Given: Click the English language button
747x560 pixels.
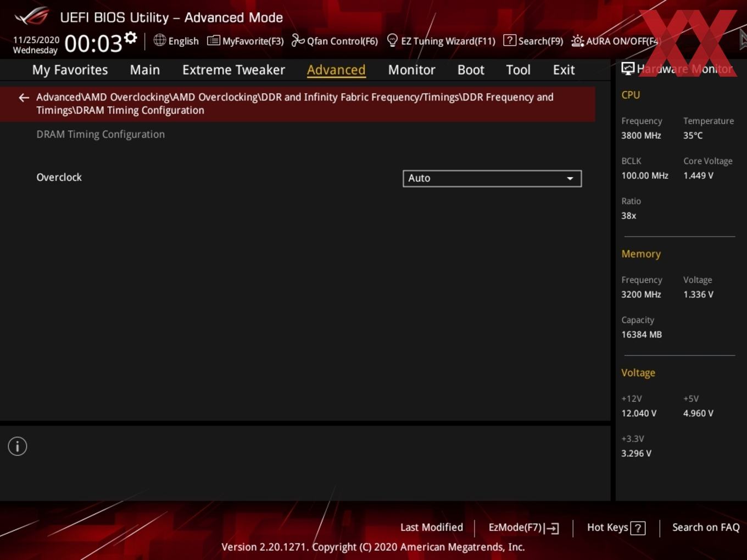Looking at the screenshot, I should click(x=176, y=41).
